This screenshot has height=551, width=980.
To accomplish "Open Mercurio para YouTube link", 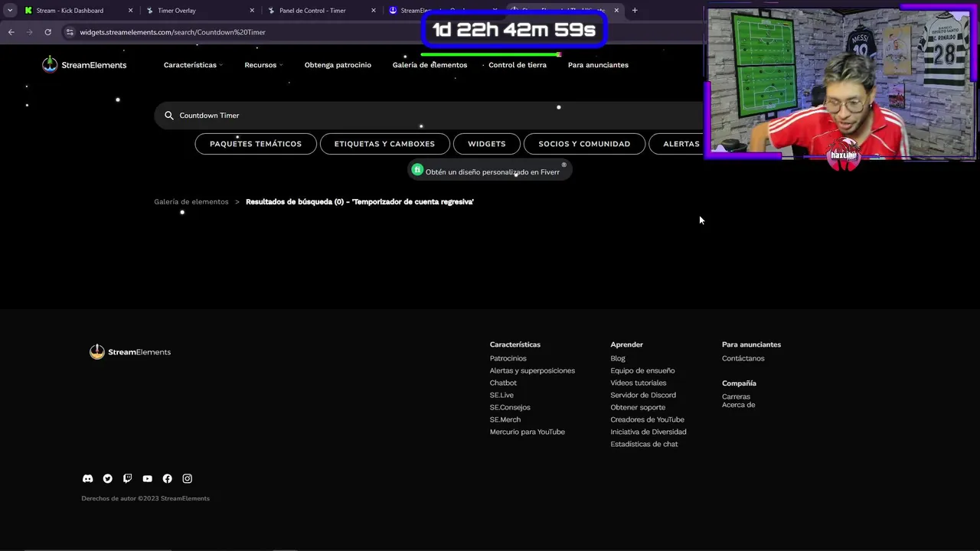I will [528, 432].
